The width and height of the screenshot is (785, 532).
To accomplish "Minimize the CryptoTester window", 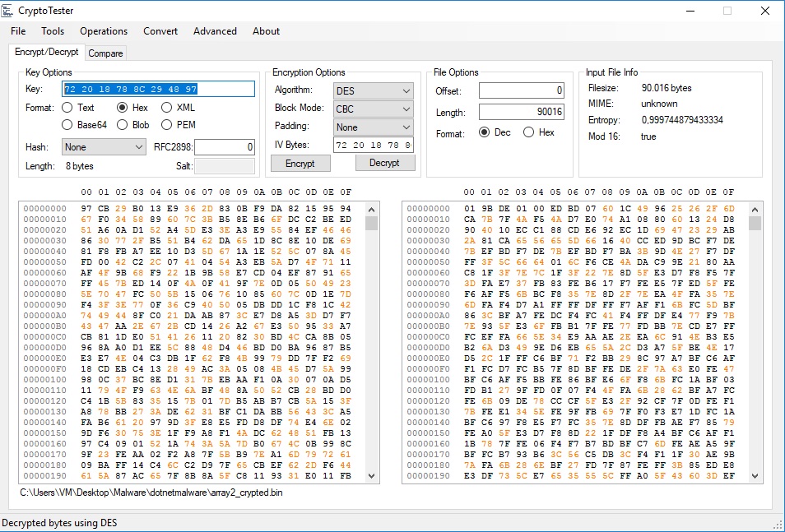I will 690,11.
